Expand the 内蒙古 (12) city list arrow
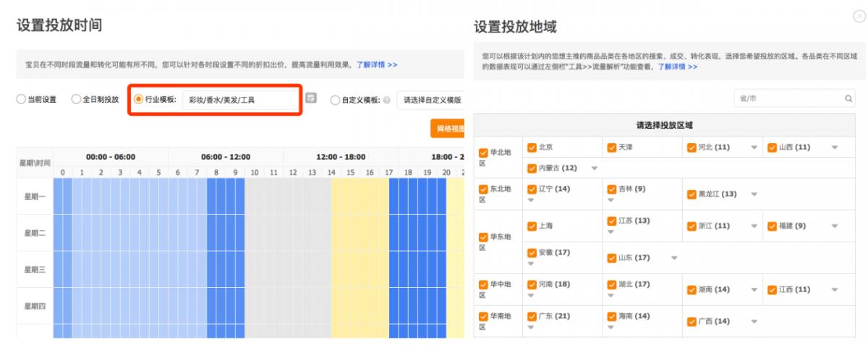 click(595, 169)
